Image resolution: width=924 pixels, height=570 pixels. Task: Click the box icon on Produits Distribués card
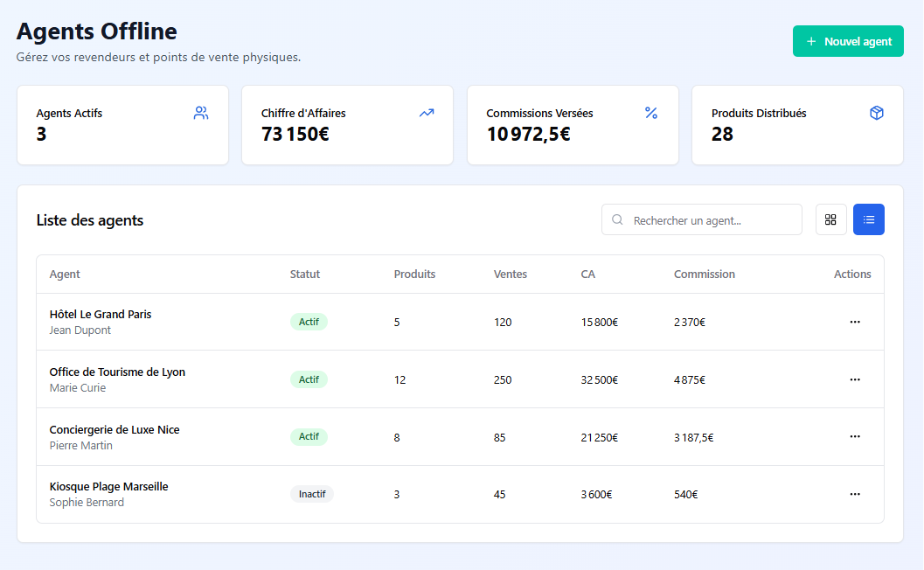click(x=877, y=113)
